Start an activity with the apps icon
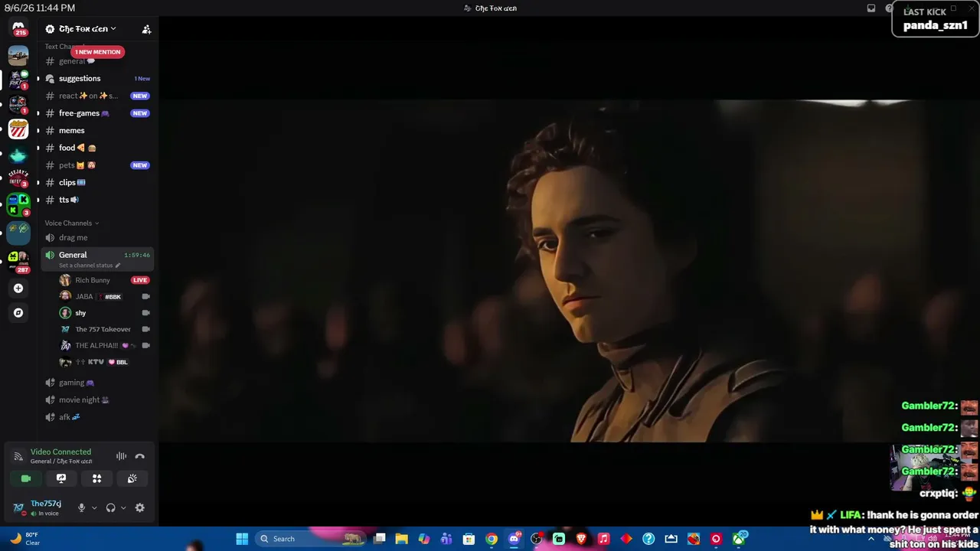 click(96, 478)
